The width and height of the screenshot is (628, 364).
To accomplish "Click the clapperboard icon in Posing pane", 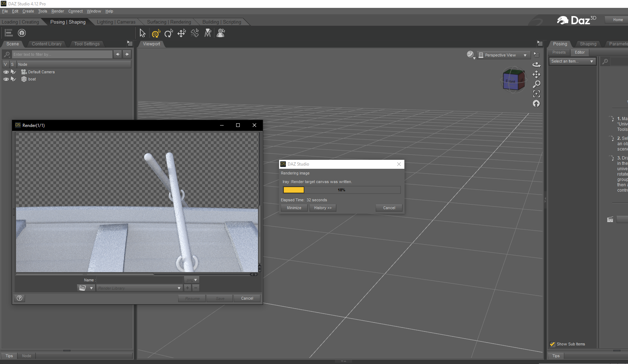I will pos(610,220).
